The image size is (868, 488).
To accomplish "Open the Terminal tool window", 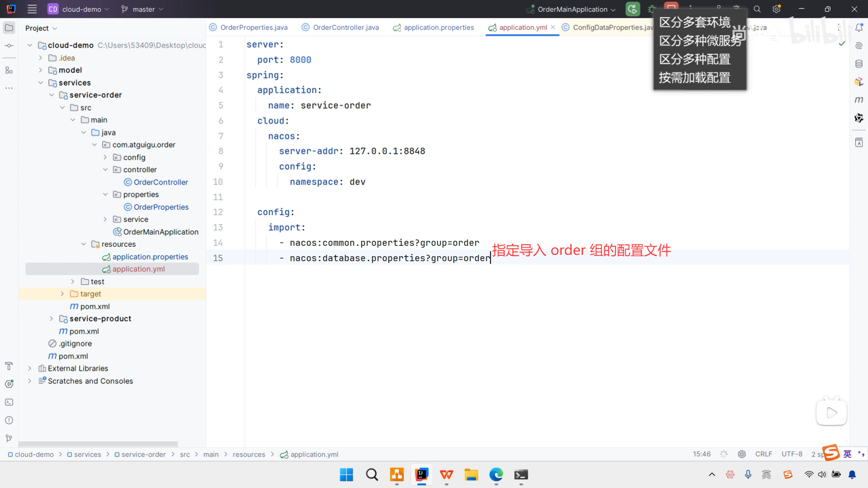I will 9,402.
